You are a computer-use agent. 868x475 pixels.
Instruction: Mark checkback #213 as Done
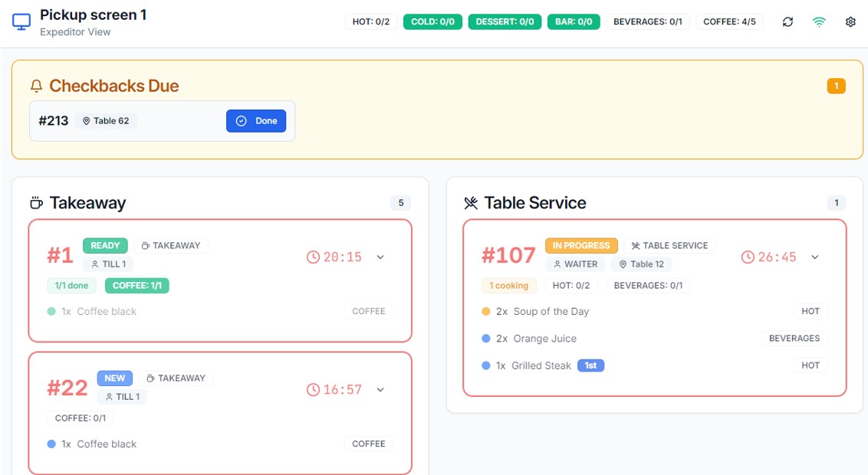pyautogui.click(x=256, y=121)
